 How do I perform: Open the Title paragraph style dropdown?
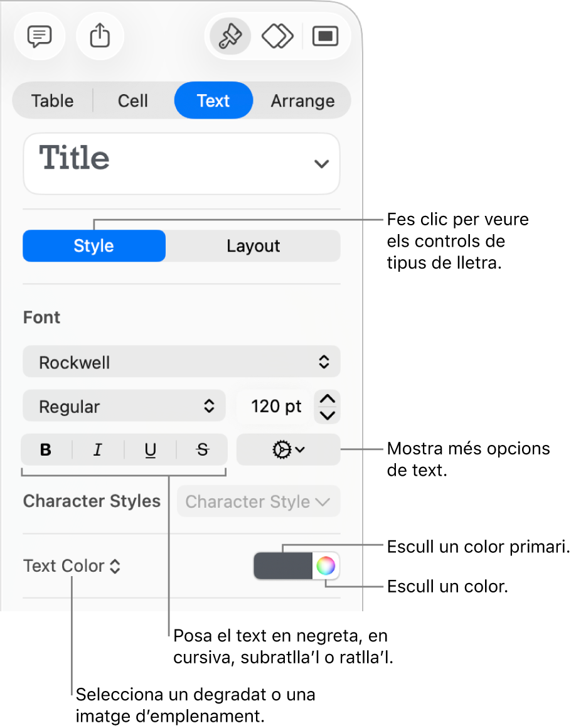click(181, 163)
